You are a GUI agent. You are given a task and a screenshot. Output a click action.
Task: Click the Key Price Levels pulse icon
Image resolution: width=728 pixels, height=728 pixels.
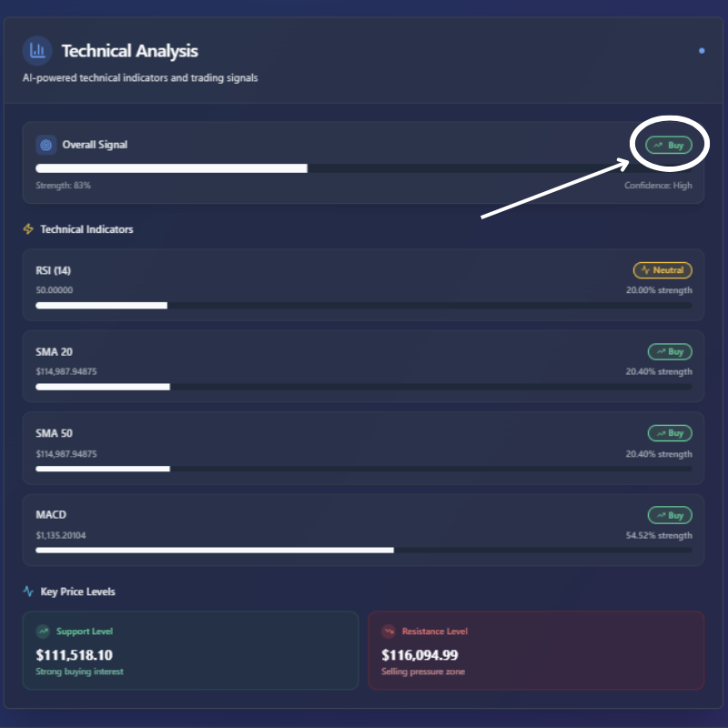tap(28, 591)
